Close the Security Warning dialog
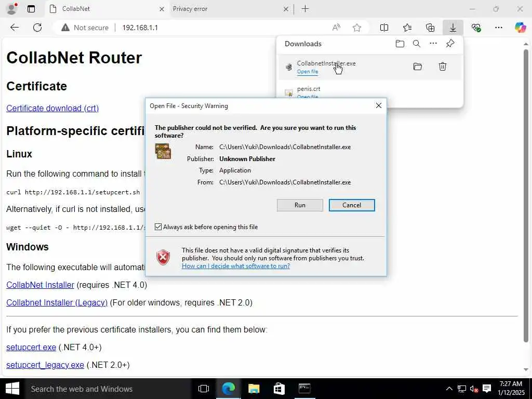 [379, 105]
